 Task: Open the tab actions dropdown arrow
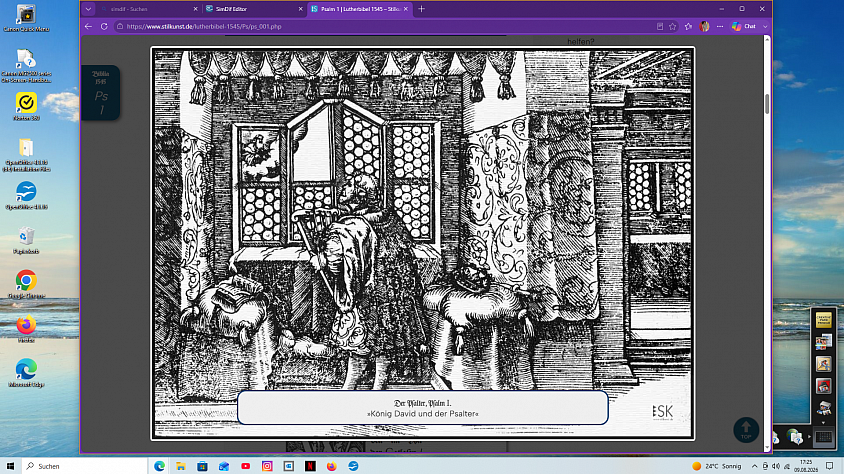tap(88, 9)
